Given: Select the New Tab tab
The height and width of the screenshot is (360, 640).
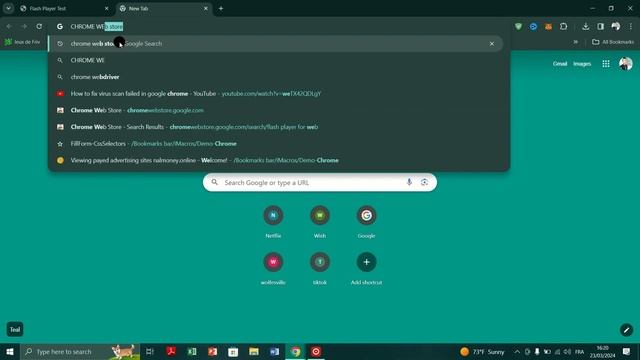Looking at the screenshot, I should point(163,9).
